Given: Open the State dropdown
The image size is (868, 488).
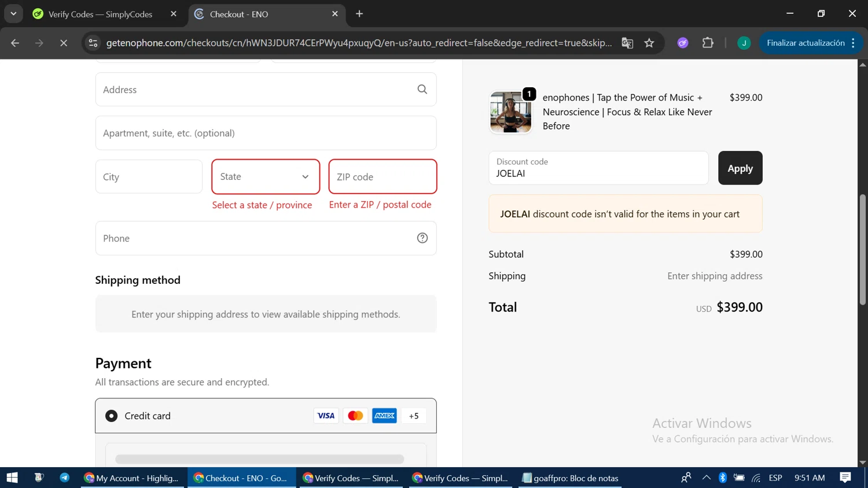Looking at the screenshot, I should tap(266, 176).
